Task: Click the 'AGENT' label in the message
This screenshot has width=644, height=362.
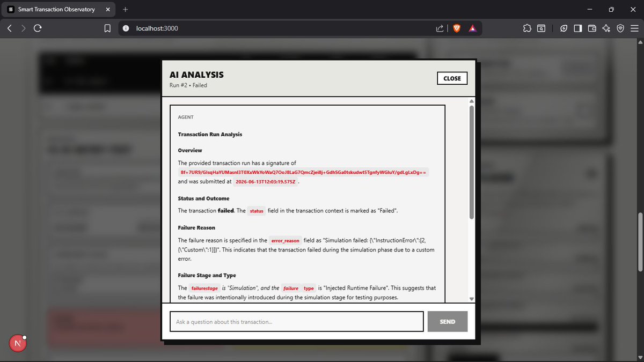Action: point(186,117)
